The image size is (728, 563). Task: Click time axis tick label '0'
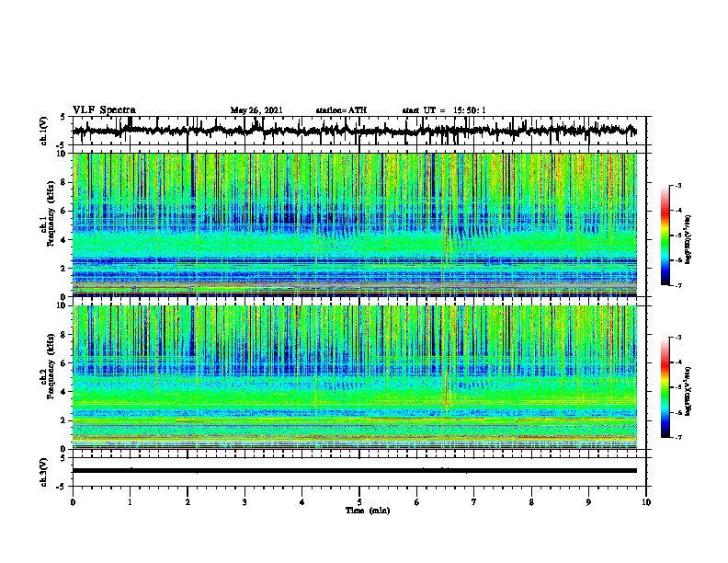(73, 502)
